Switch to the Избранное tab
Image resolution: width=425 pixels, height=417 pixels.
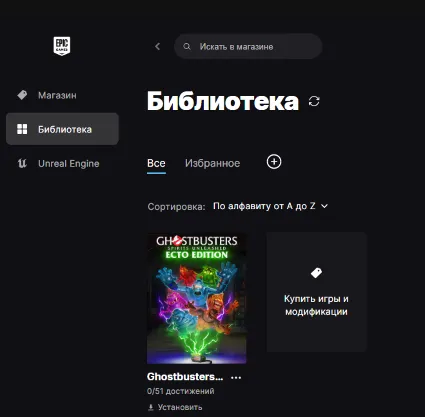pyautogui.click(x=212, y=163)
